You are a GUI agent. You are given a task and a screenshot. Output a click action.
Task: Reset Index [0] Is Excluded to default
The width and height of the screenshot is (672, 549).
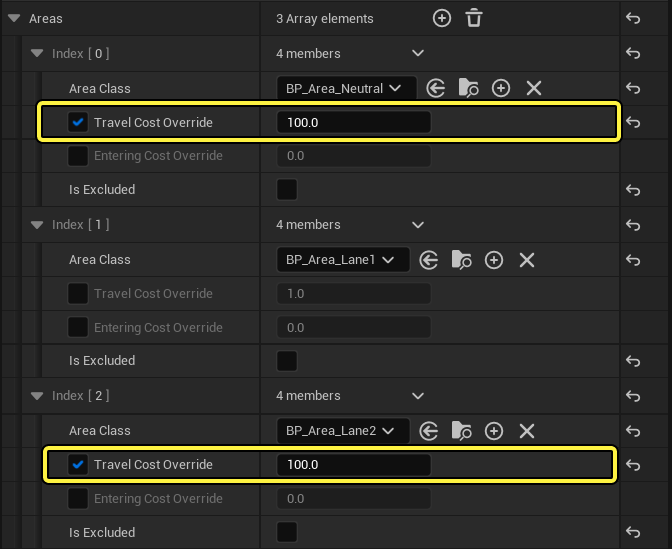[633, 190]
